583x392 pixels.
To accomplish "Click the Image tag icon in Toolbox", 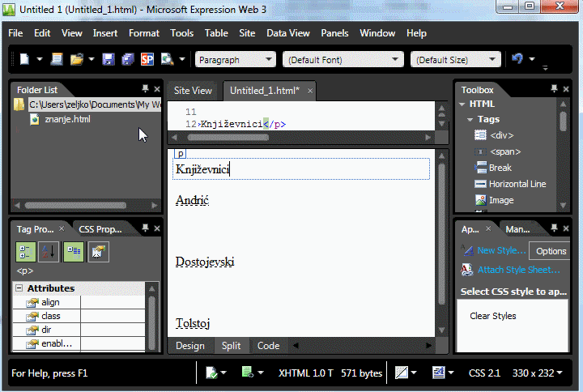I will tap(480, 200).
